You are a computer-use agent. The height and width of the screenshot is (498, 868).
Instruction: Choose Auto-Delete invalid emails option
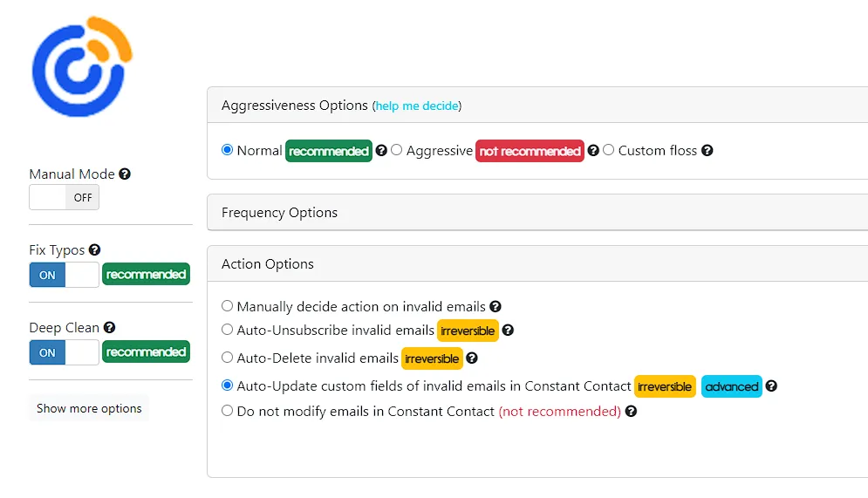pyautogui.click(x=227, y=358)
